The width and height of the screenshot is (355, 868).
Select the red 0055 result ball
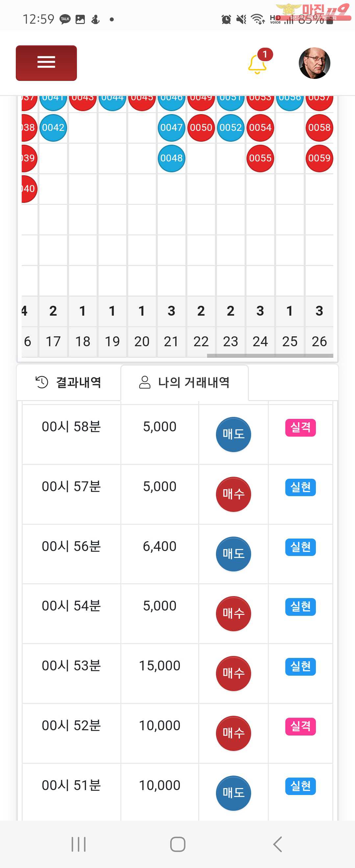click(x=260, y=158)
